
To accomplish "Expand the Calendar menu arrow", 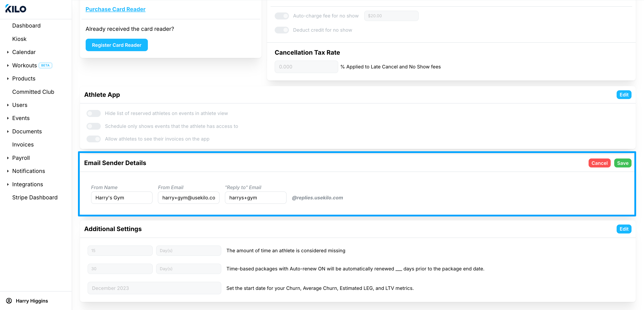I will pyautogui.click(x=8, y=52).
